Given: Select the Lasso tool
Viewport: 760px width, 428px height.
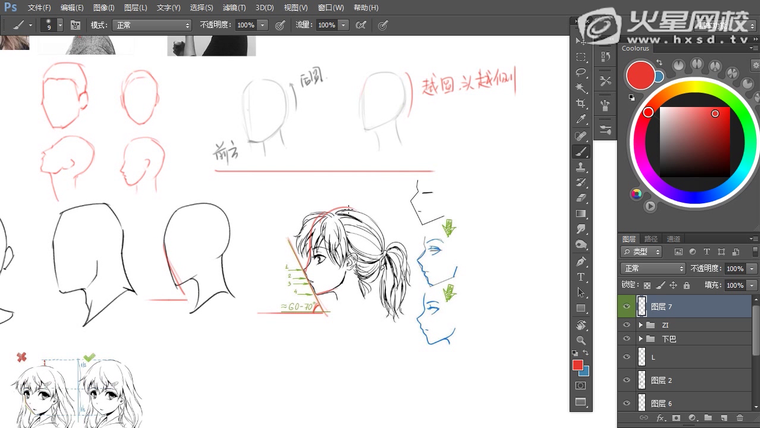Looking at the screenshot, I should (581, 72).
